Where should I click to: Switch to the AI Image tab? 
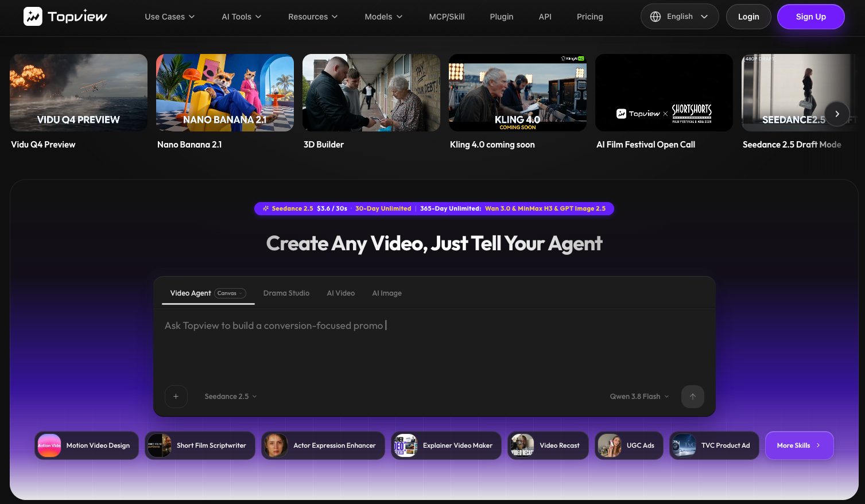pyautogui.click(x=387, y=293)
